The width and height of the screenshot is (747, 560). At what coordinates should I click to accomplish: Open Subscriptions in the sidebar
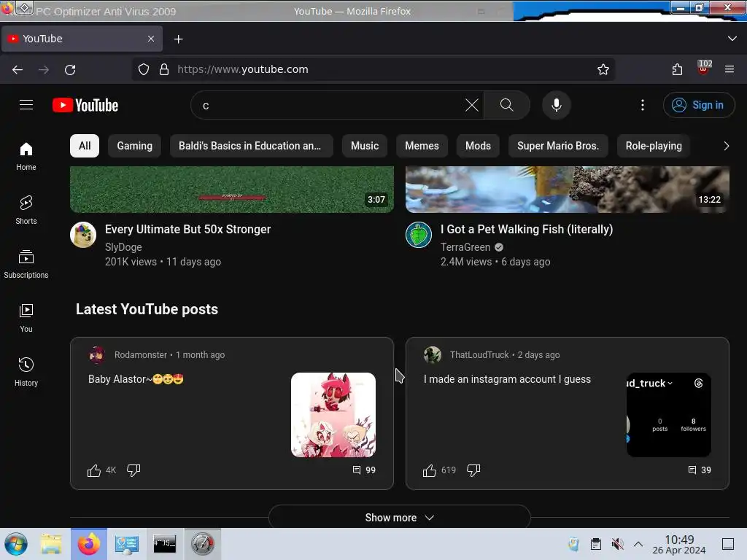click(x=26, y=264)
